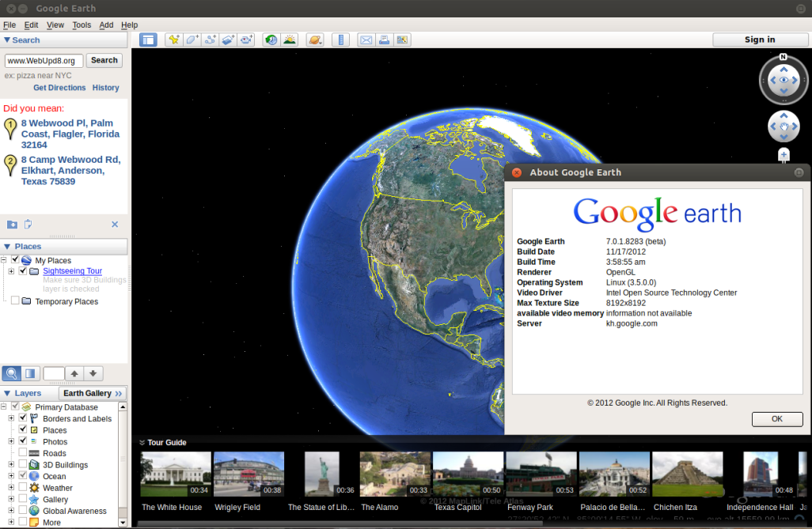812x529 pixels.
Task: View current location in Google Maps
Action: 402,40
